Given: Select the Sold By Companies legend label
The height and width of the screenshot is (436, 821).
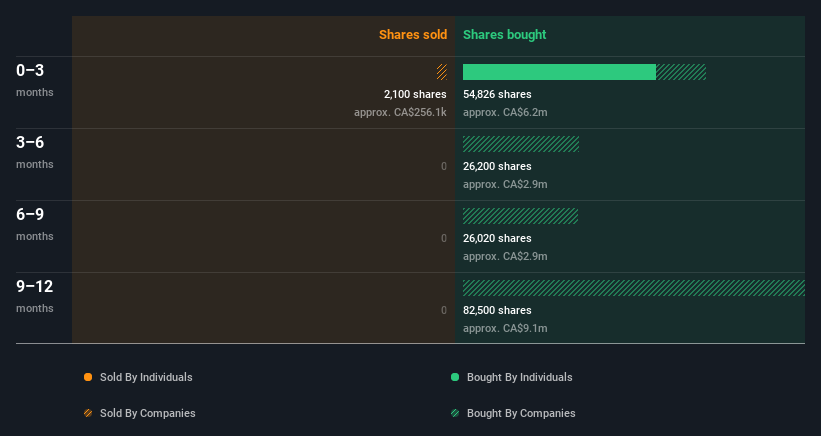Looking at the screenshot, I should (148, 413).
